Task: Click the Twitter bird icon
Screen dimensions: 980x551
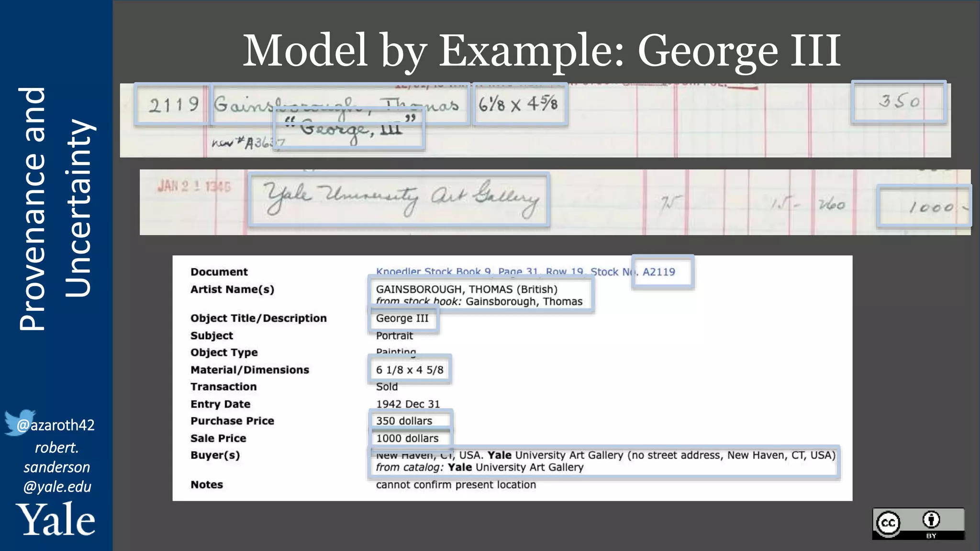Action: point(19,422)
